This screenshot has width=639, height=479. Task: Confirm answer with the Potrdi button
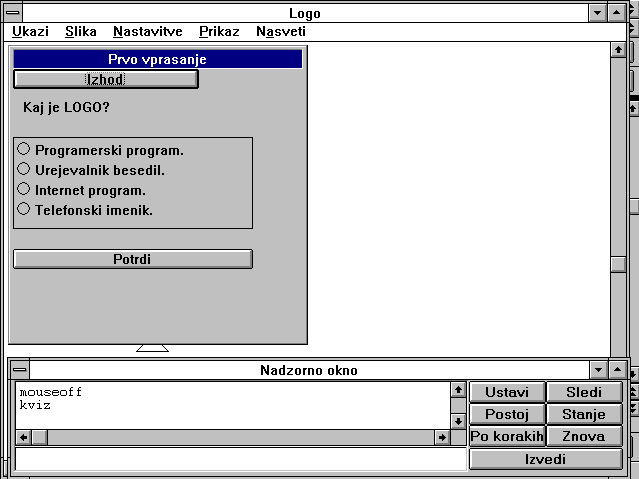(133, 259)
